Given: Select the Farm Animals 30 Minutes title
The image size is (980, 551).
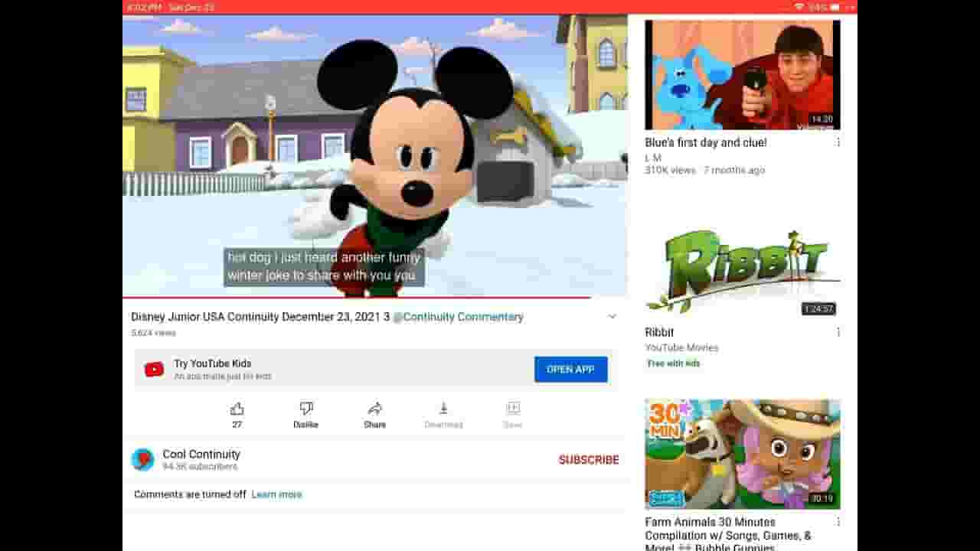Looking at the screenshot, I should 728,535.
